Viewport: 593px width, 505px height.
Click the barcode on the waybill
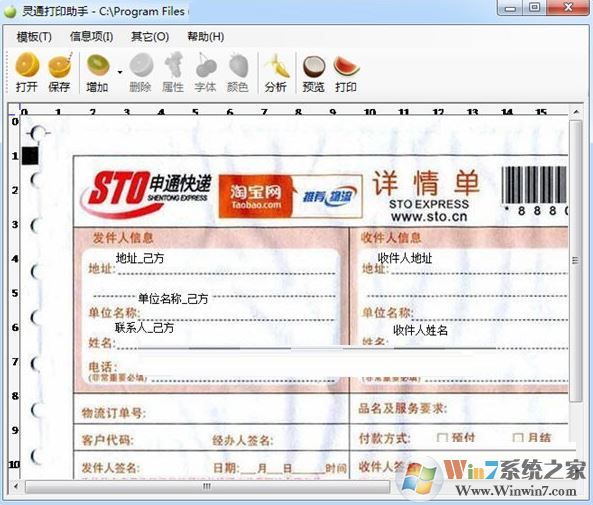(535, 185)
